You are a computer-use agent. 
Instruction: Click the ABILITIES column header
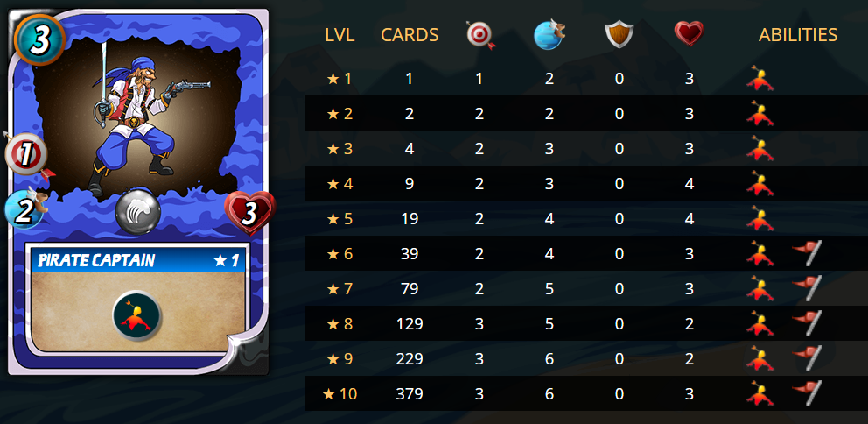click(798, 35)
